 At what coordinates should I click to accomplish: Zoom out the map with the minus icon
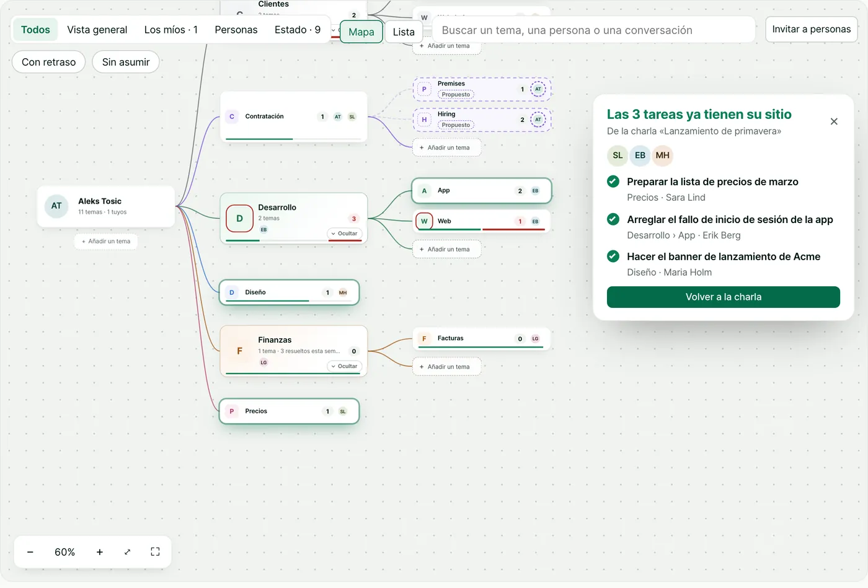point(30,552)
